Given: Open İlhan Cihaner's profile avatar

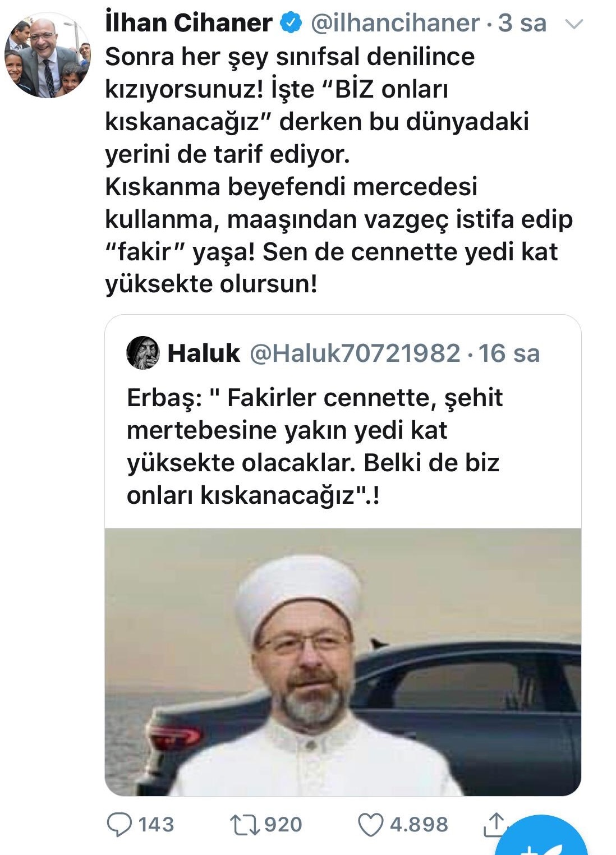Looking at the screenshot, I should [x=48, y=56].
